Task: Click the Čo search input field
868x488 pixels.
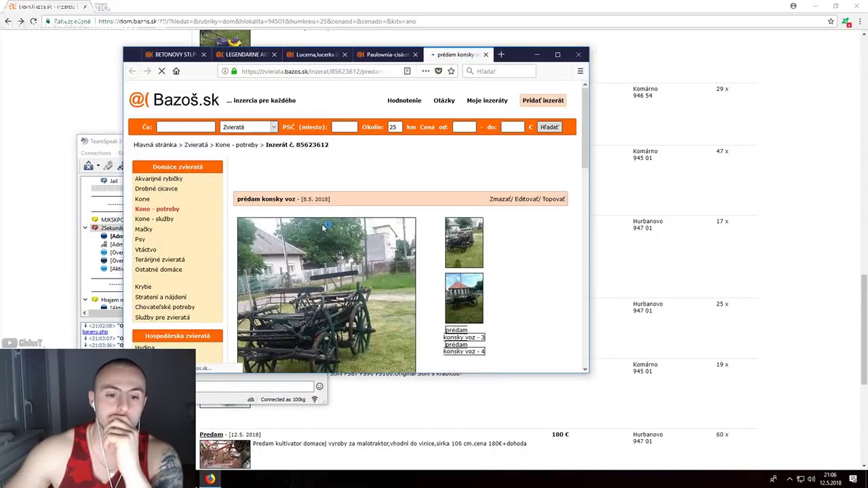Action: tap(186, 127)
